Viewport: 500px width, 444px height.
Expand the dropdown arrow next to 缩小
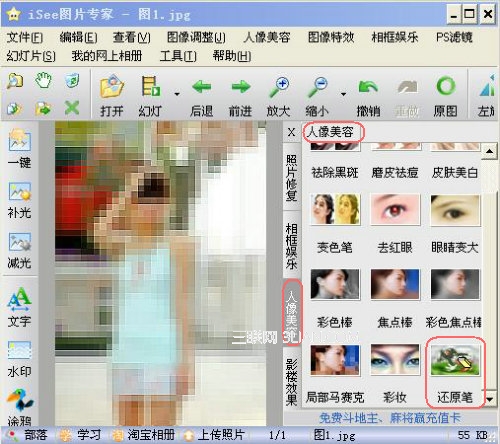pos(343,94)
